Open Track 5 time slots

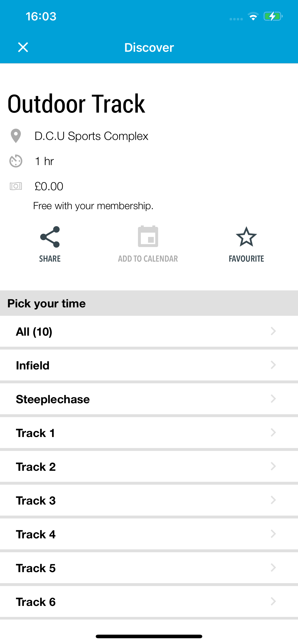click(149, 568)
